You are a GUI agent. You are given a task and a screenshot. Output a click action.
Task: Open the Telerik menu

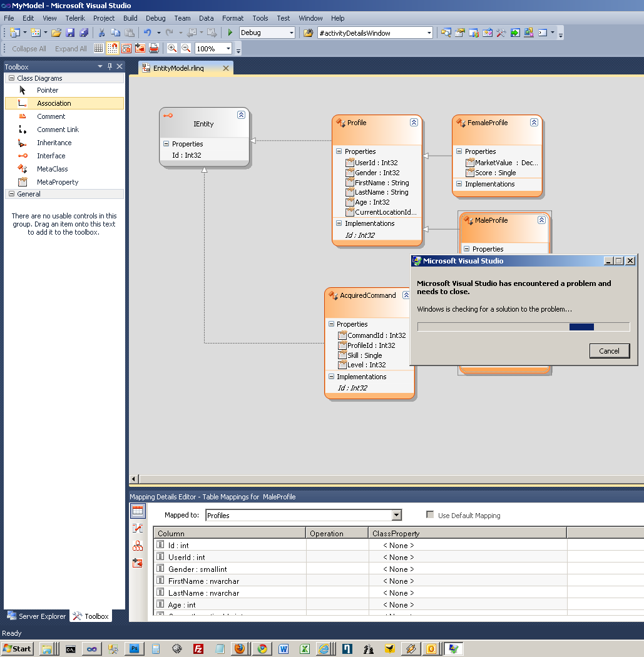coord(75,18)
